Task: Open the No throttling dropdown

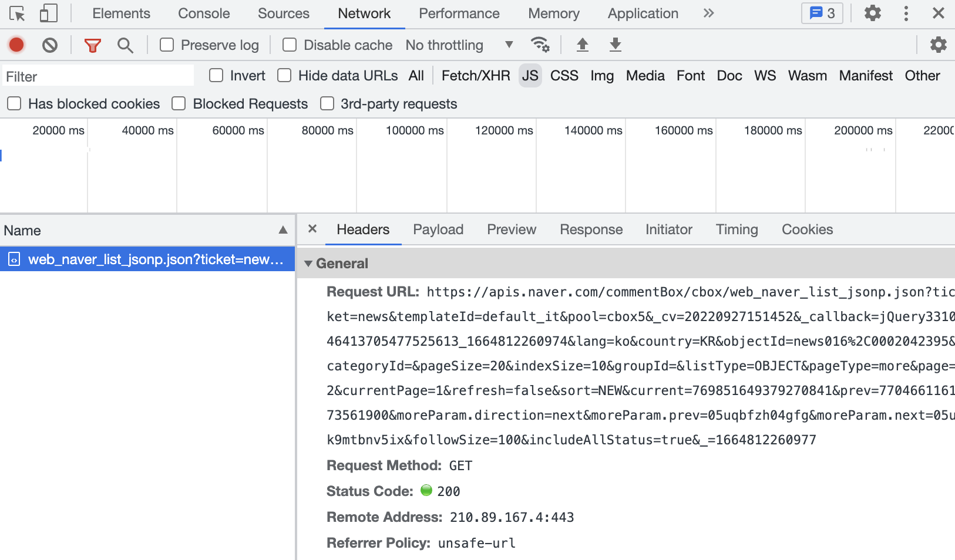Action: (x=459, y=45)
